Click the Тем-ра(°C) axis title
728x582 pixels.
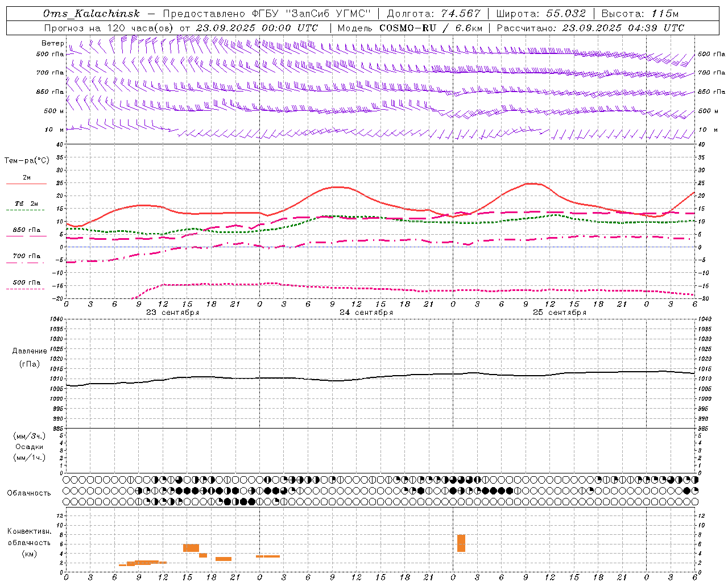click(27, 160)
